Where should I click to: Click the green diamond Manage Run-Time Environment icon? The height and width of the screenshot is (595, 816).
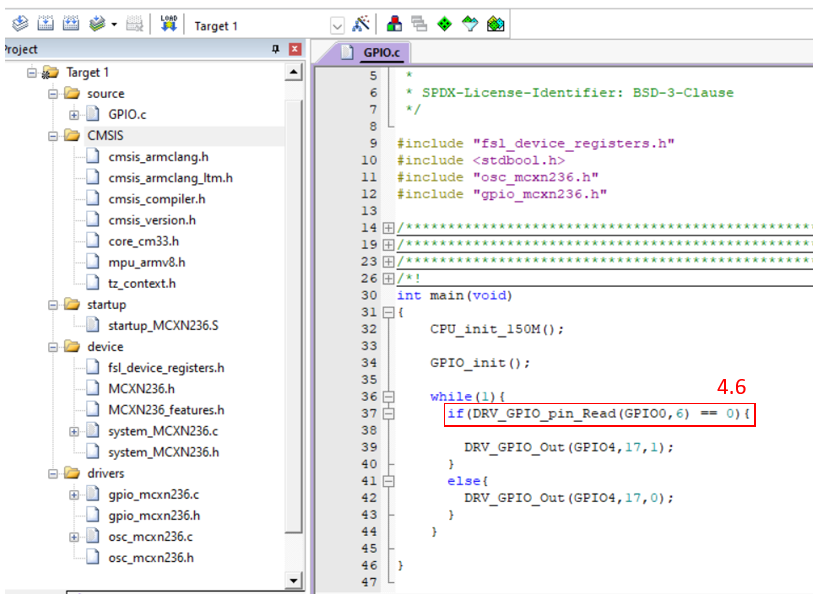click(x=443, y=24)
